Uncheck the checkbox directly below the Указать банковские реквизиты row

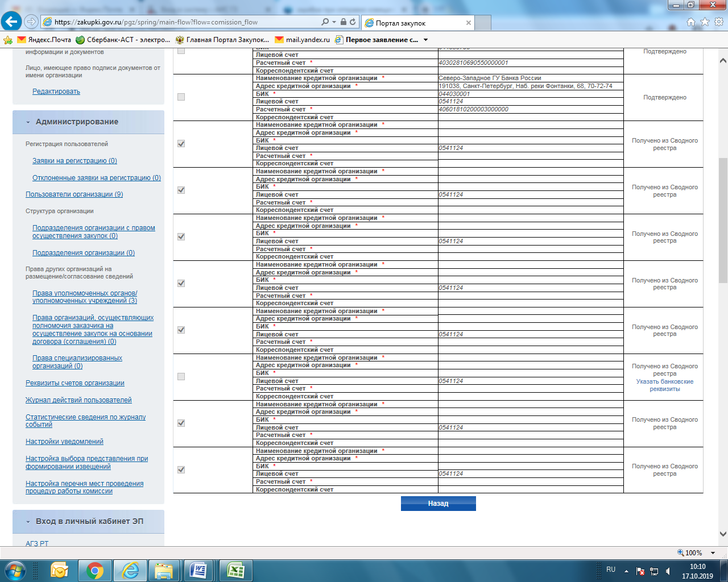pos(181,423)
